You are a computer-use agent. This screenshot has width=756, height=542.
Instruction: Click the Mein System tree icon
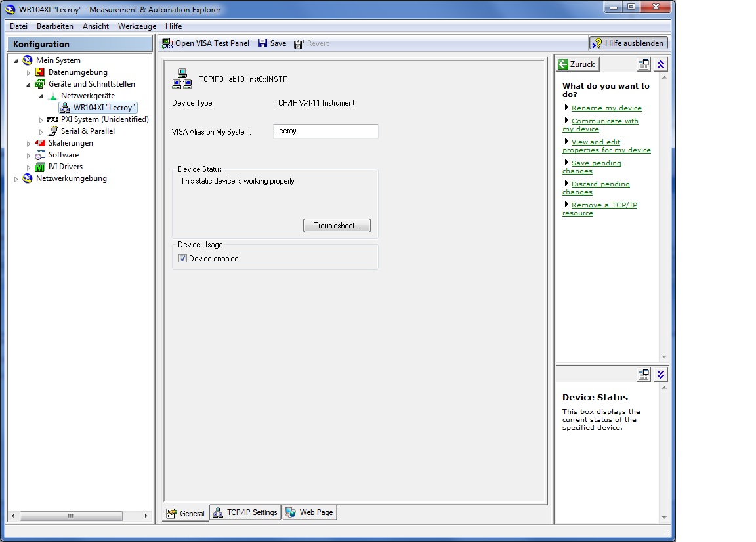click(x=28, y=60)
